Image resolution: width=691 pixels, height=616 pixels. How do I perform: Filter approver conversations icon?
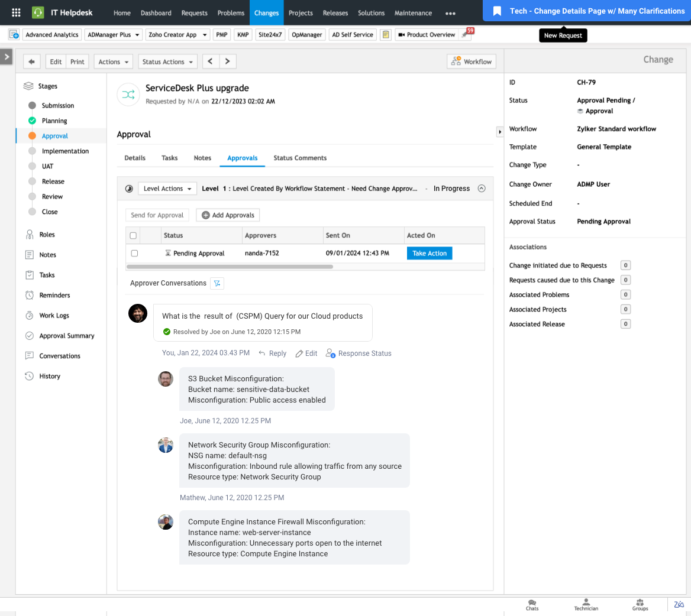(x=217, y=283)
